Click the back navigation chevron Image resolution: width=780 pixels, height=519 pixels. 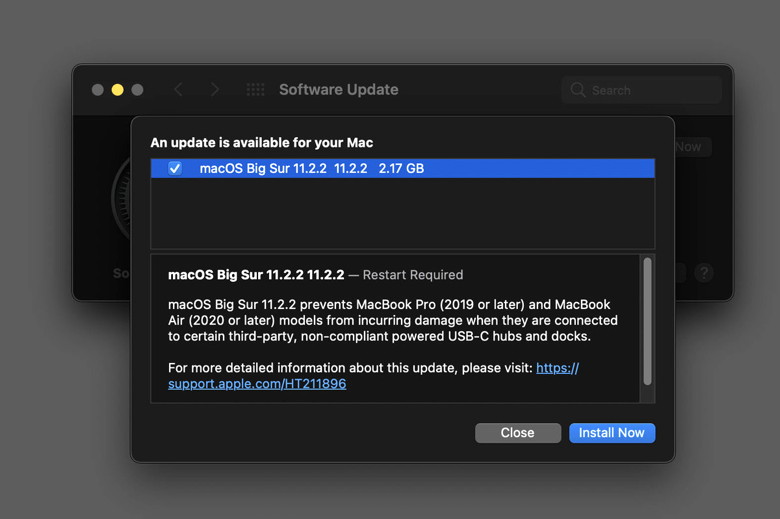click(x=178, y=90)
